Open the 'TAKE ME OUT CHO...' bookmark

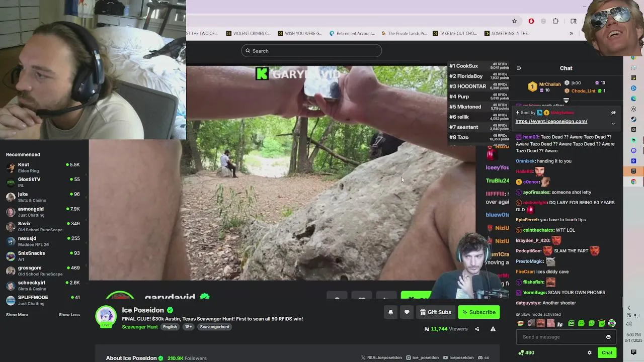[455, 34]
